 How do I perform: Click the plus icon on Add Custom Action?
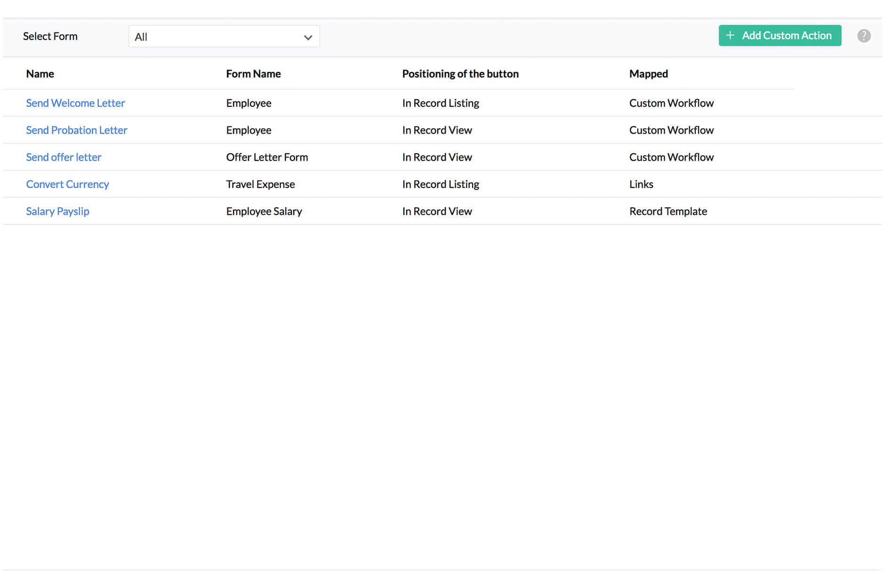(730, 35)
